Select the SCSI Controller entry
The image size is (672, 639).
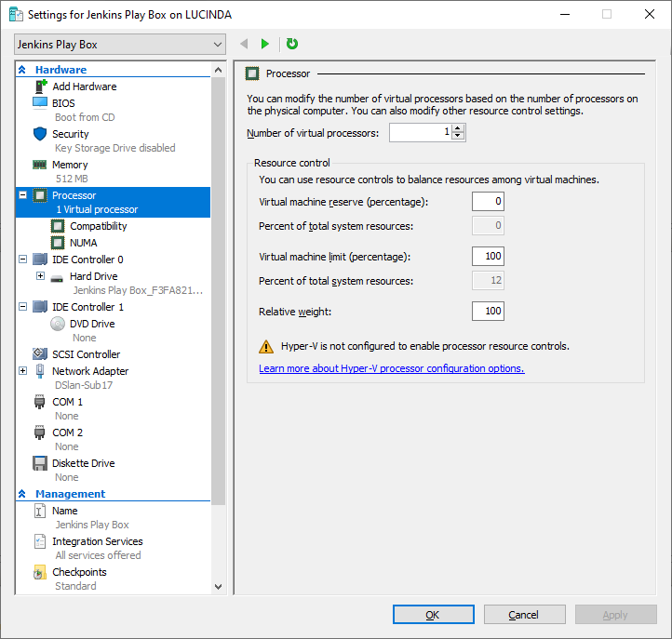pyautogui.click(x=87, y=354)
